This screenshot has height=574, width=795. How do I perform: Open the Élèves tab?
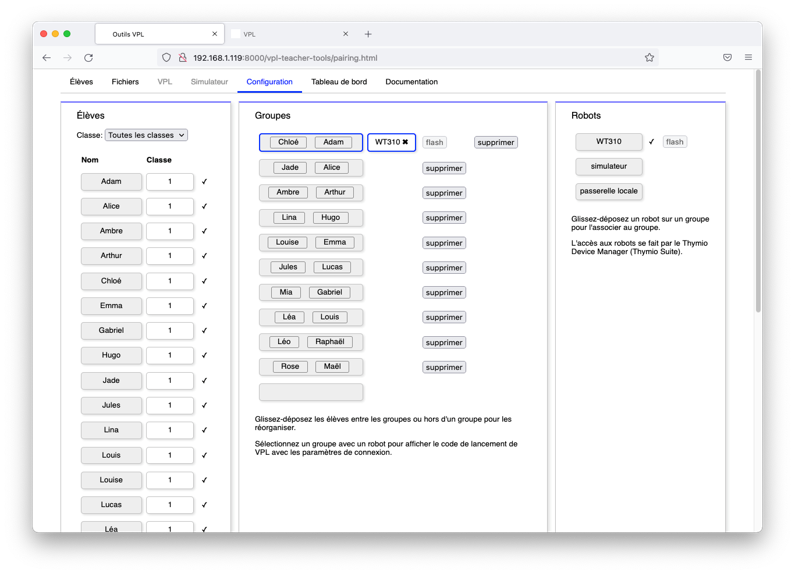(x=81, y=82)
